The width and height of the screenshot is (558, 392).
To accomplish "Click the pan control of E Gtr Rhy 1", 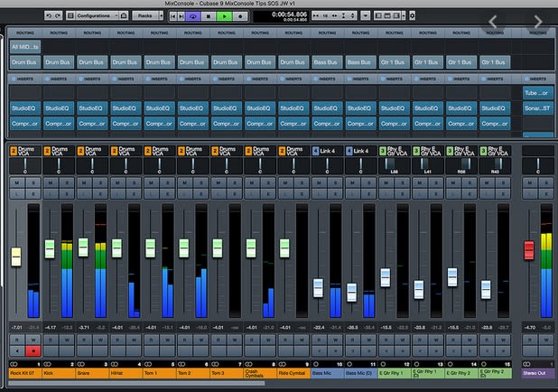I will point(393,166).
